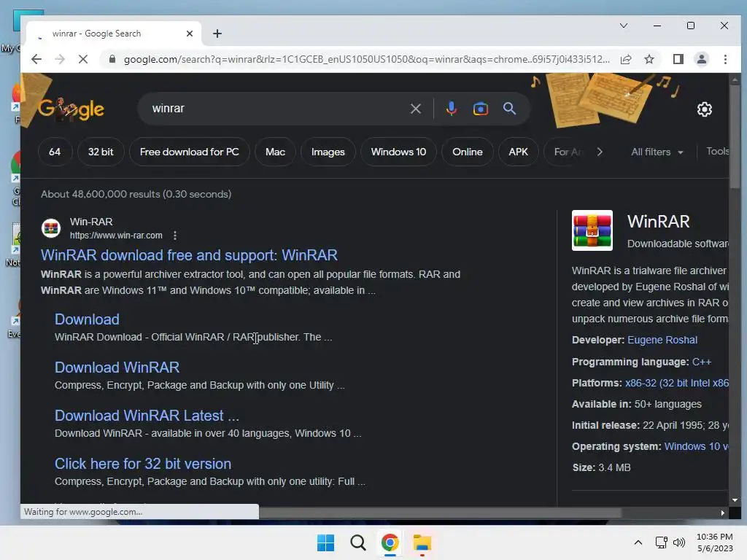Search by image camera icon

pyautogui.click(x=480, y=109)
